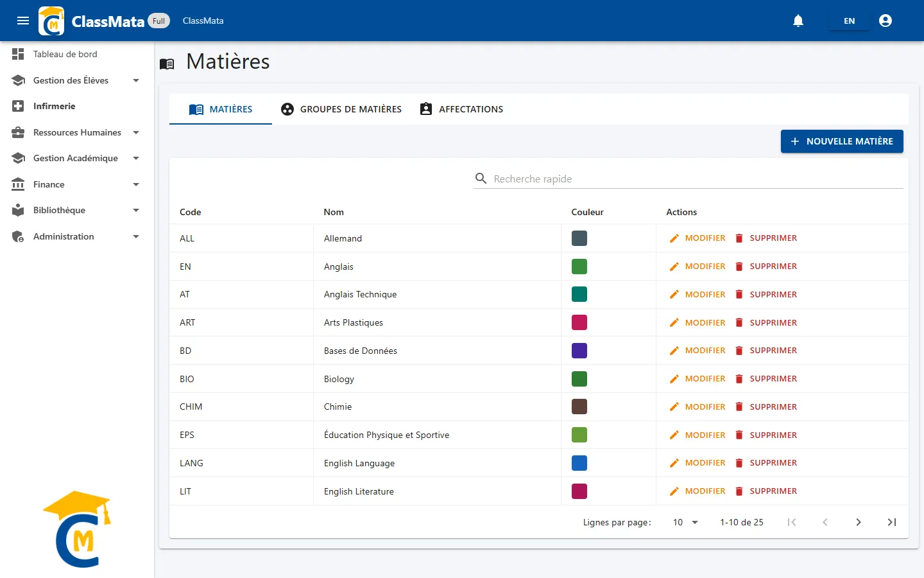Image resolution: width=924 pixels, height=578 pixels.
Task: Click the pencil icon for Allemand
Action: pyautogui.click(x=674, y=238)
